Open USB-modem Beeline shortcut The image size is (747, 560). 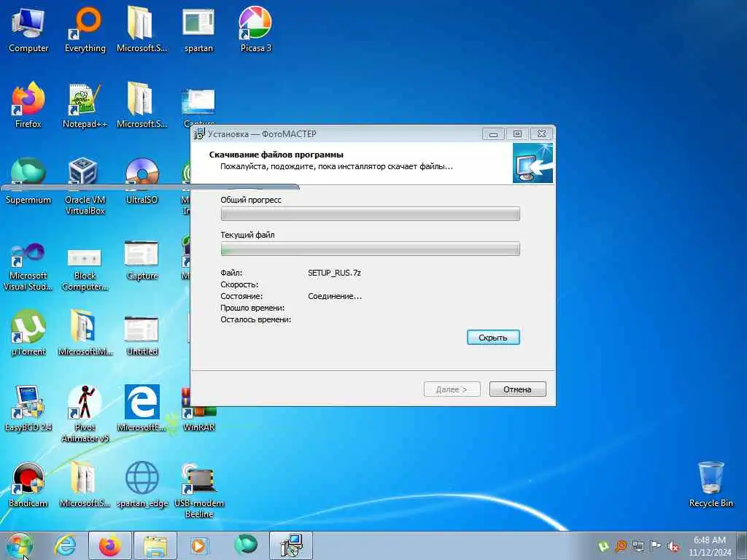click(199, 489)
